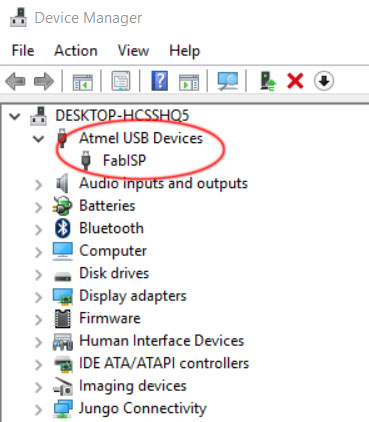Click Scan for hardware changes monitor icon

point(228,81)
